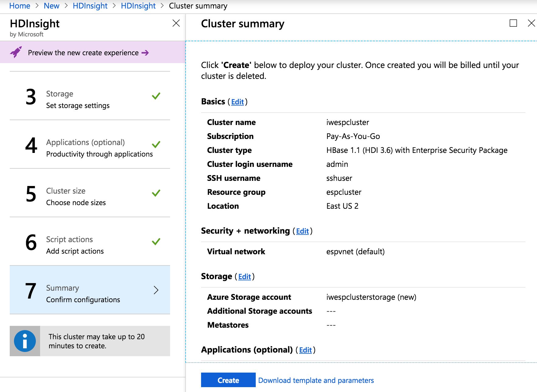Open step 3 Storage settings

(90, 96)
